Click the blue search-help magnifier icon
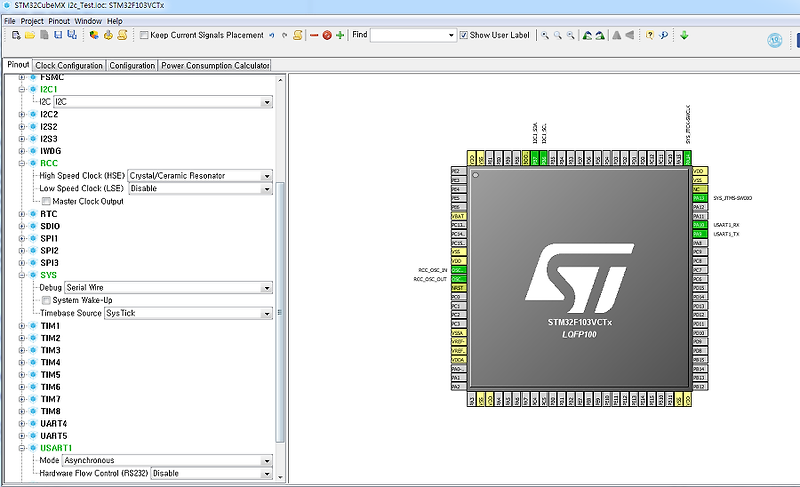800x487 pixels. pyautogui.click(x=663, y=35)
